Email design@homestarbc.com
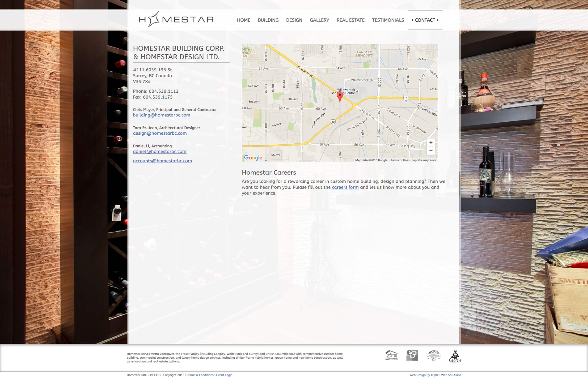 (x=160, y=133)
